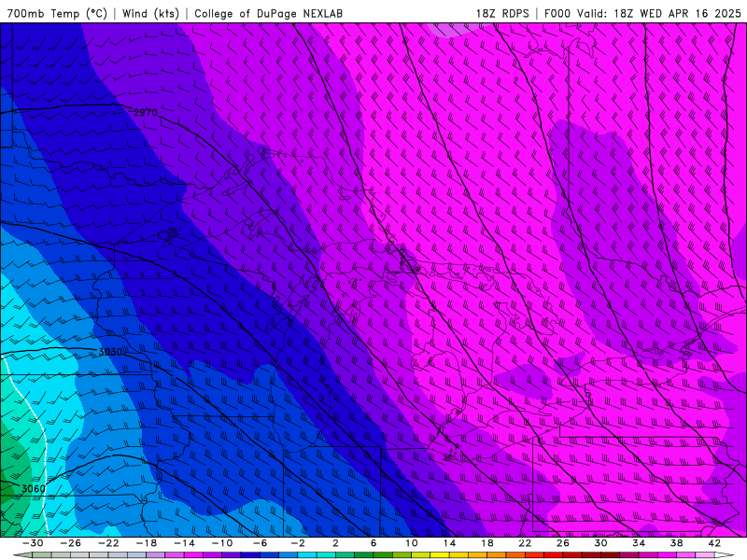Click the 42 legend scale value
747x560 pixels.
(714, 543)
